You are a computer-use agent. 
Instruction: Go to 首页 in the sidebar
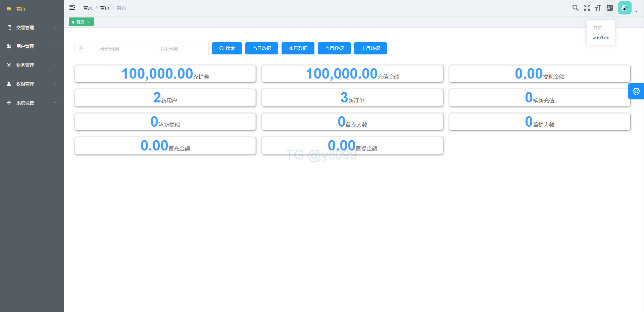pos(21,9)
